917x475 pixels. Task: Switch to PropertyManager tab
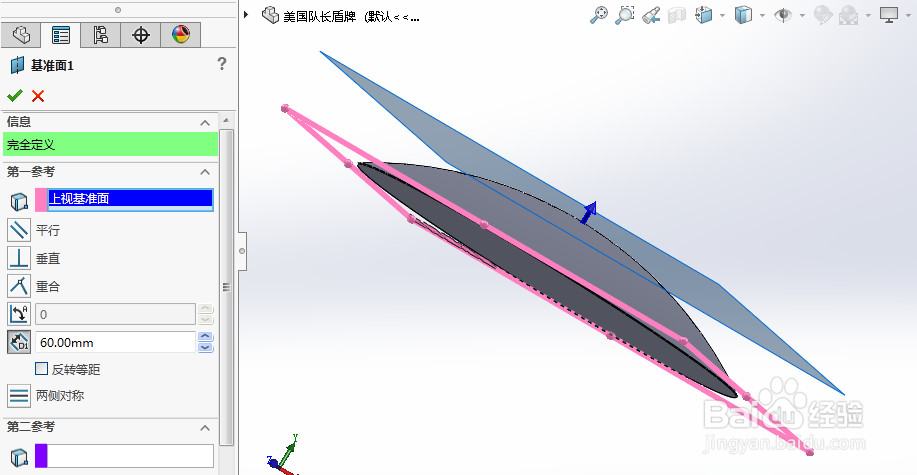click(x=61, y=35)
